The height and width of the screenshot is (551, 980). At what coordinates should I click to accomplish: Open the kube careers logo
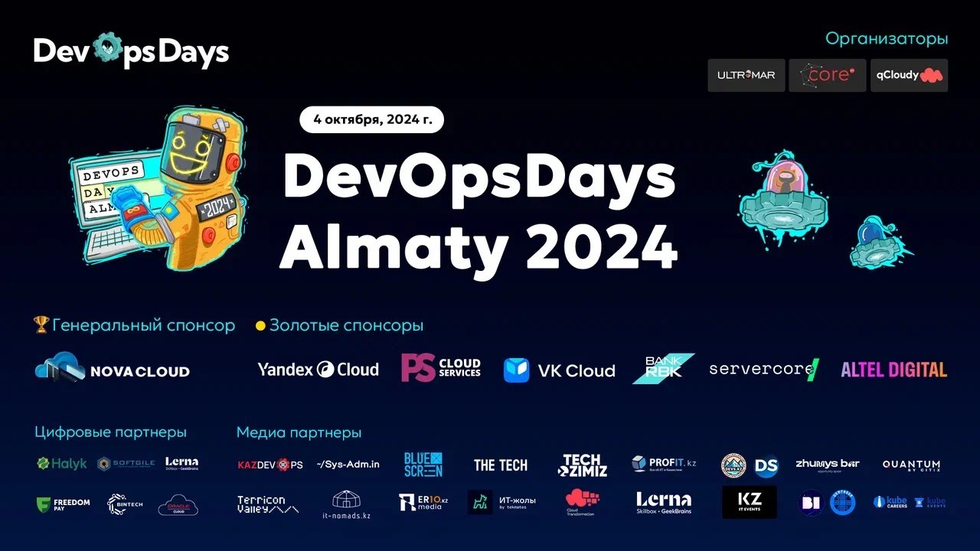[x=890, y=503]
